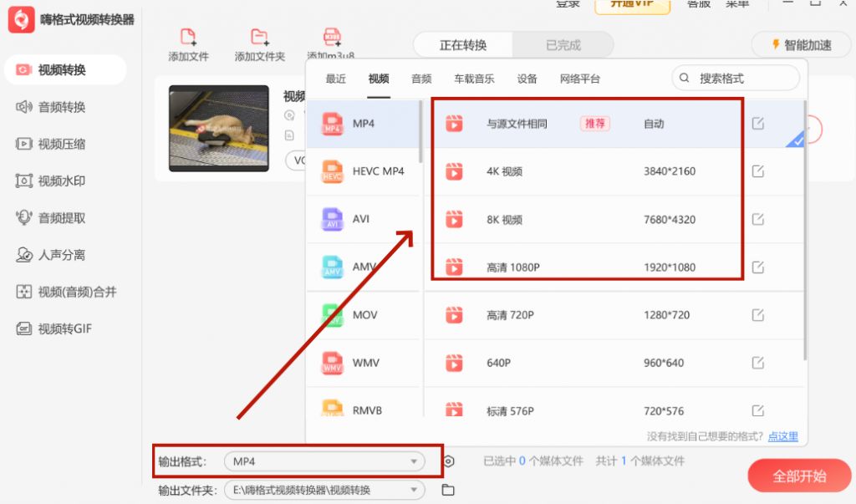The height and width of the screenshot is (504, 856).
Task: Select the 音频 category tab
Action: tap(420, 79)
